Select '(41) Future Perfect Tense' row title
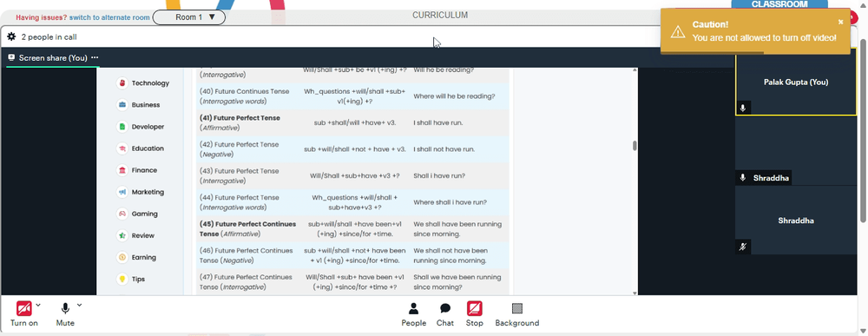The image size is (868, 336). click(x=240, y=118)
